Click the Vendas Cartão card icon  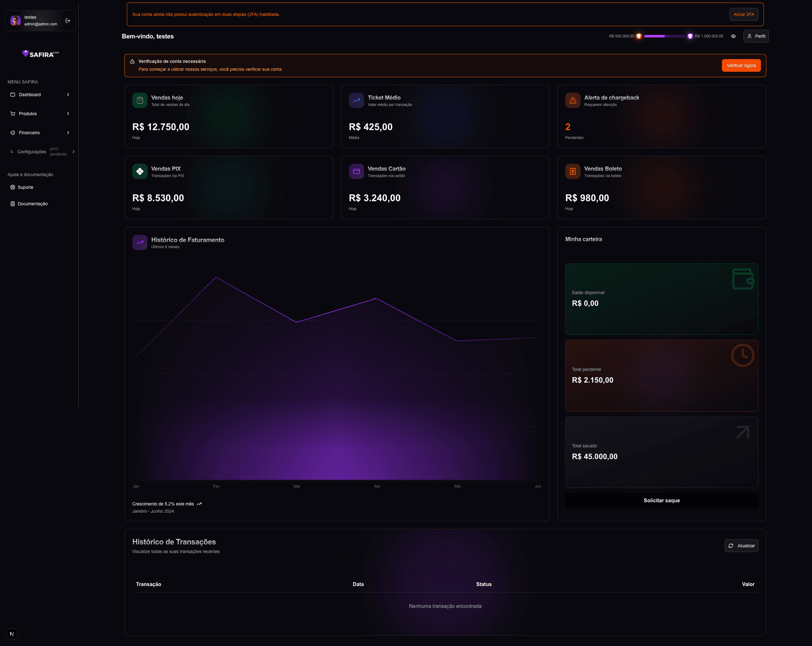[356, 171]
